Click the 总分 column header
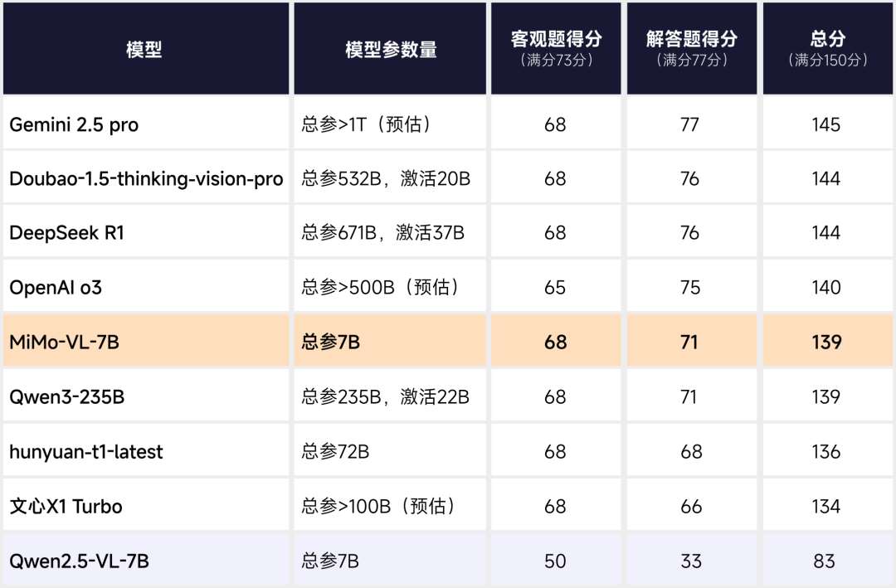 click(x=827, y=49)
